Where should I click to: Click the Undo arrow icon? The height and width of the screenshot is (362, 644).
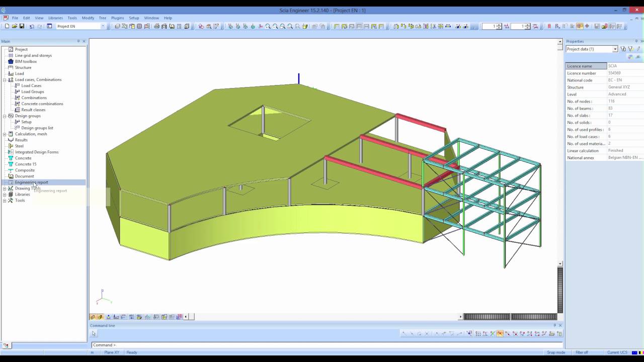tap(32, 26)
